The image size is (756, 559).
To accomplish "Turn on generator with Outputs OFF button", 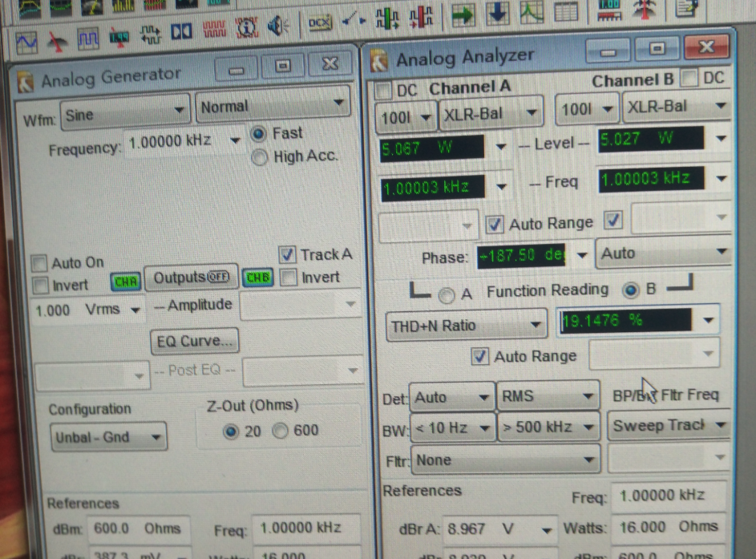I will pyautogui.click(x=191, y=277).
